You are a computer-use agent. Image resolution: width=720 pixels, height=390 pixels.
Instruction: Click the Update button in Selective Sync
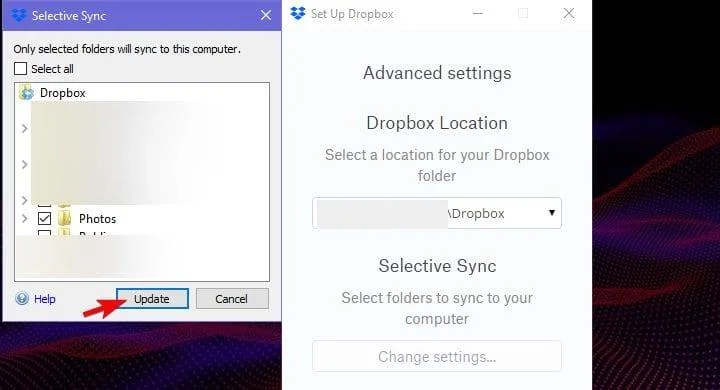pyautogui.click(x=152, y=299)
